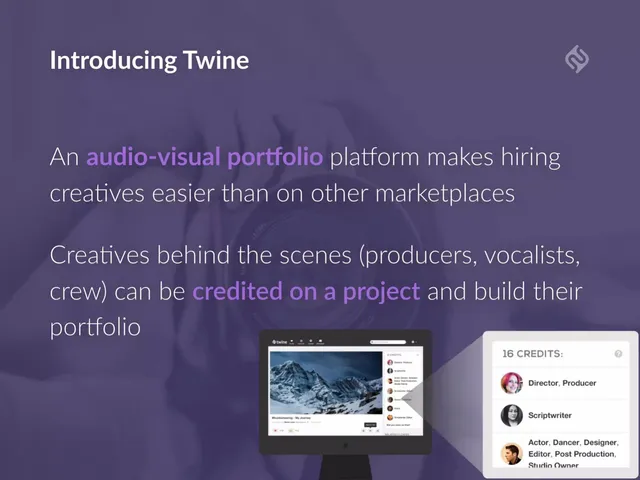Click the mountain video thumbnail on monitor

(x=326, y=383)
